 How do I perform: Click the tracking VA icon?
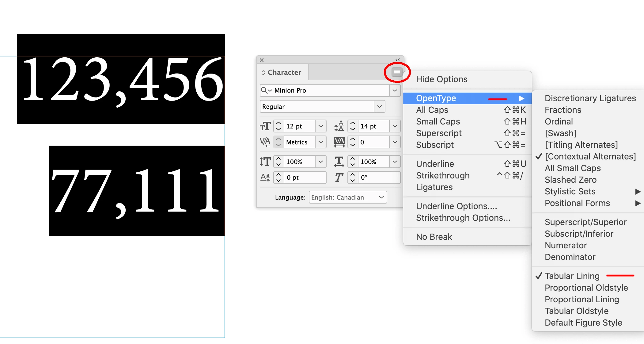tap(339, 142)
